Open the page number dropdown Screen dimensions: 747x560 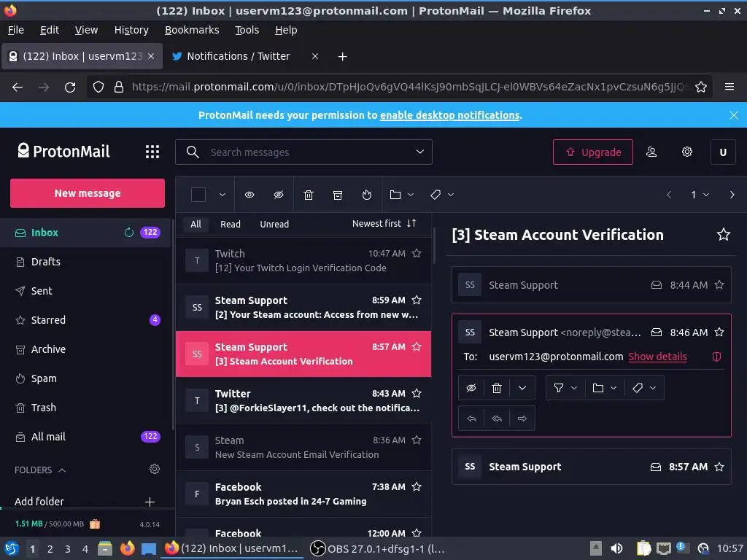(x=700, y=195)
